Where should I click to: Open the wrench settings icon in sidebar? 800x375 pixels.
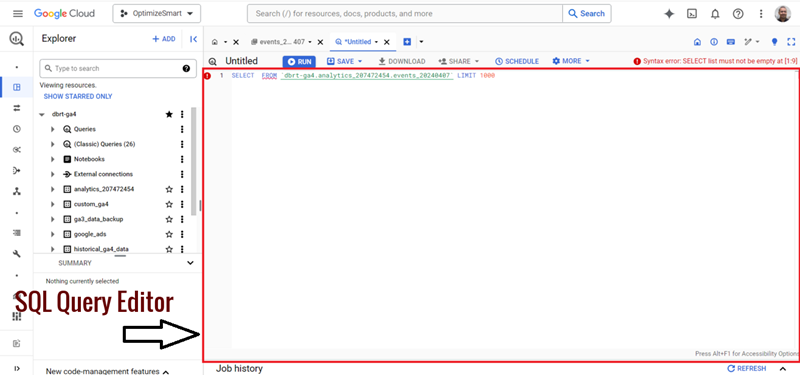pyautogui.click(x=17, y=254)
